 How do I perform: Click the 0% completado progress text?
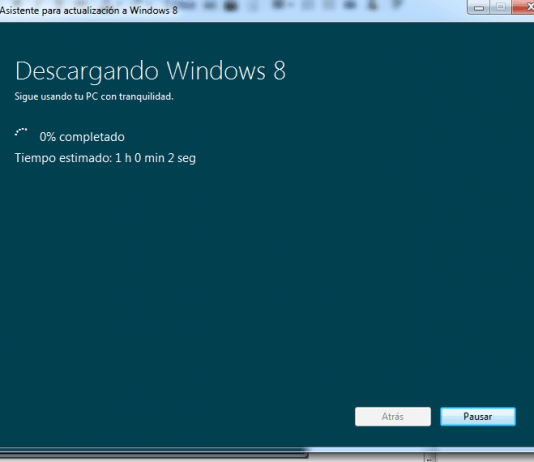[82, 137]
